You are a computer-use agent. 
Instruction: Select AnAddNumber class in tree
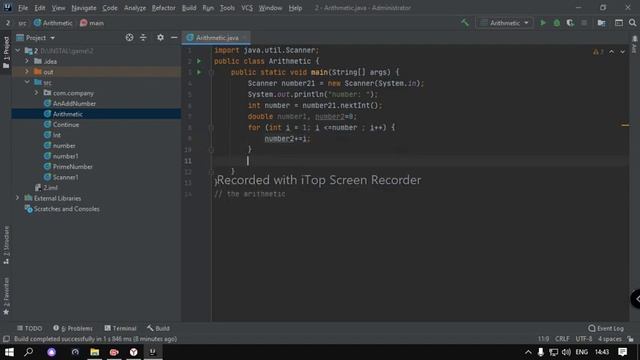pos(74,104)
